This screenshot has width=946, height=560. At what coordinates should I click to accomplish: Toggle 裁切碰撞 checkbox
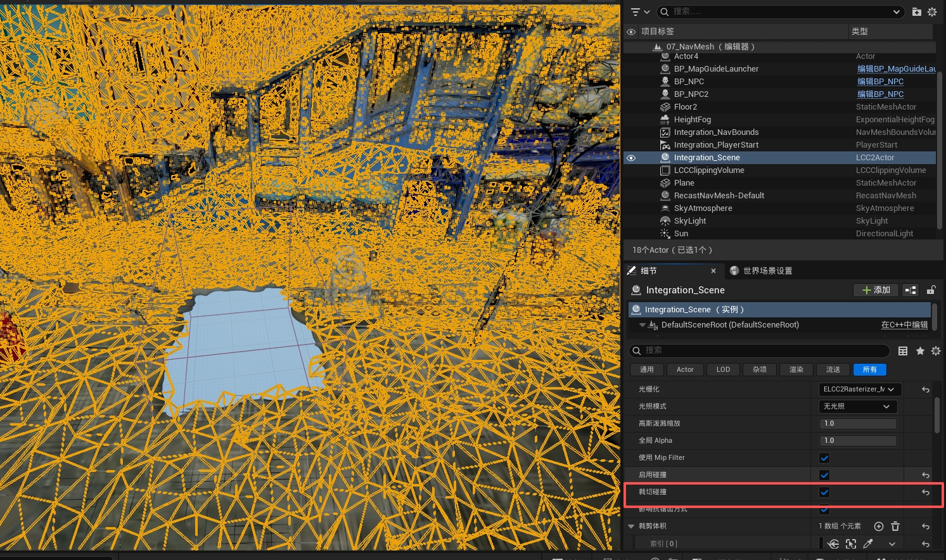tap(824, 492)
